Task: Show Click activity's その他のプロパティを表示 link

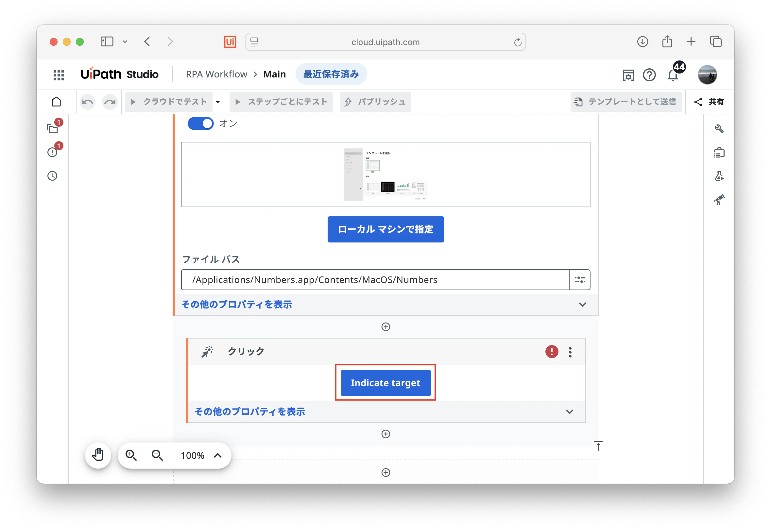Action: point(250,412)
